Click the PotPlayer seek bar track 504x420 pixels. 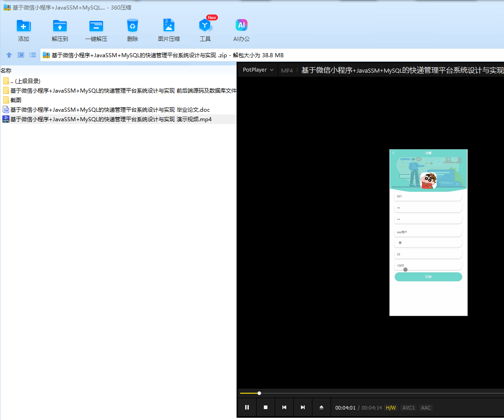pyautogui.click(x=372, y=393)
